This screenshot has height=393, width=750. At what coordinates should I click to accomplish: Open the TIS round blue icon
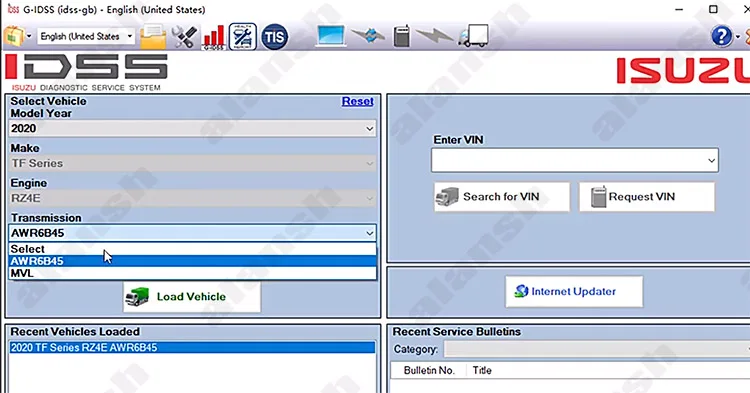pos(275,37)
